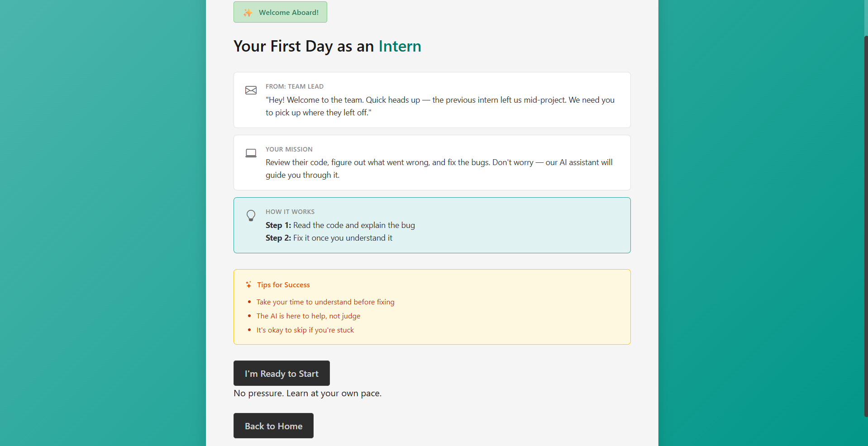Click the 'It's okay to skip' tip

[x=305, y=330]
